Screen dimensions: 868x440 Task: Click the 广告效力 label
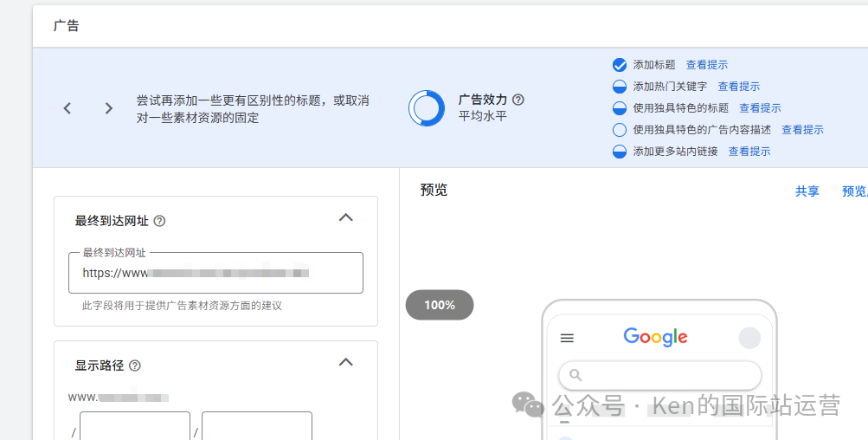tap(483, 100)
